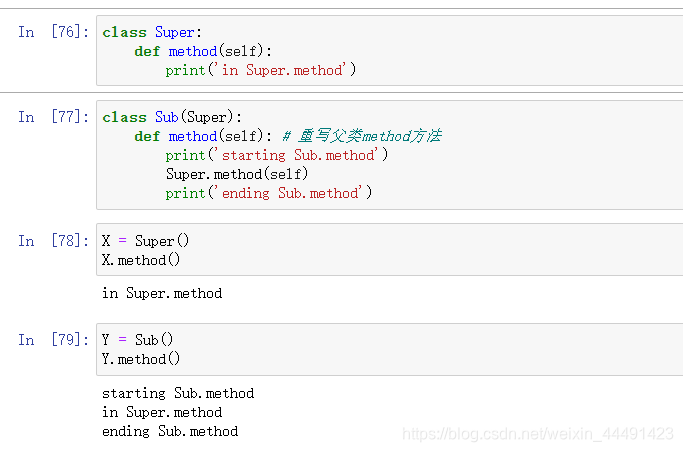This screenshot has height=452, width=683.
Task: Click the 'ending Sub.method' output line
Action: 170,431
